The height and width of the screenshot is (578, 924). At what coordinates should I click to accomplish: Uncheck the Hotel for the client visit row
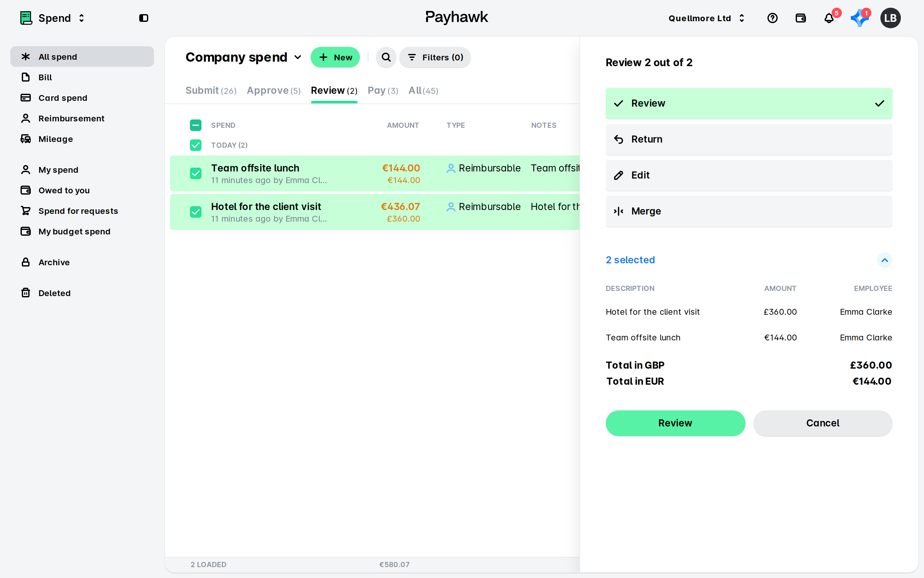tap(195, 212)
